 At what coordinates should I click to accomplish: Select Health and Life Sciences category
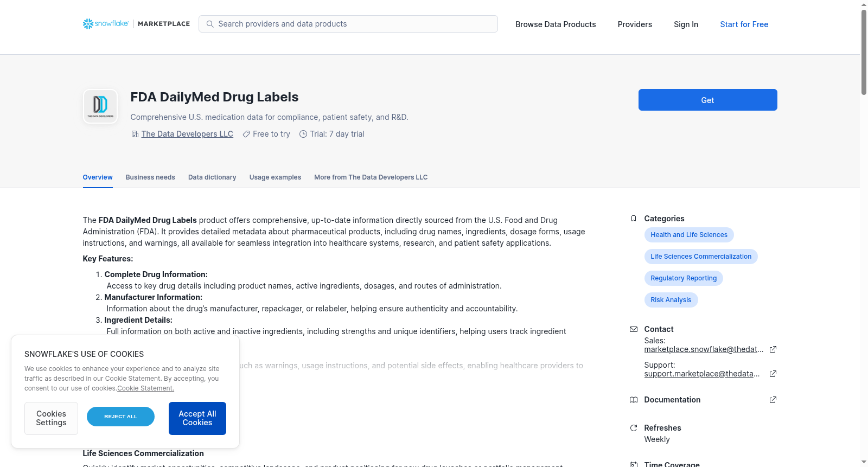click(x=689, y=235)
